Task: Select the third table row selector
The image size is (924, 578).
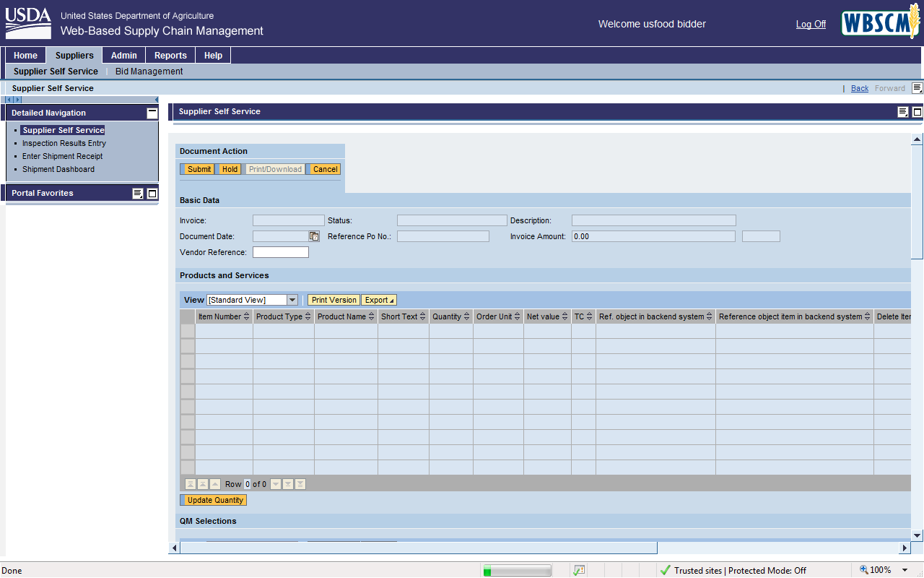Action: pyautogui.click(x=188, y=361)
